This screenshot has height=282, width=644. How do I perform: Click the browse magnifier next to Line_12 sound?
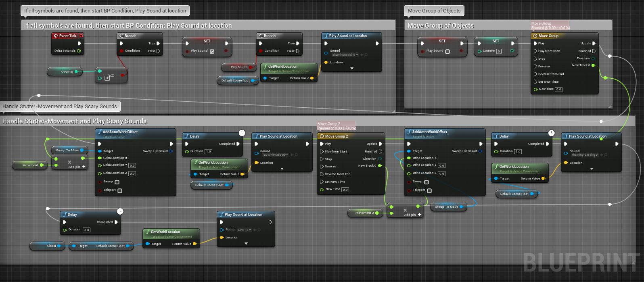point(259,230)
